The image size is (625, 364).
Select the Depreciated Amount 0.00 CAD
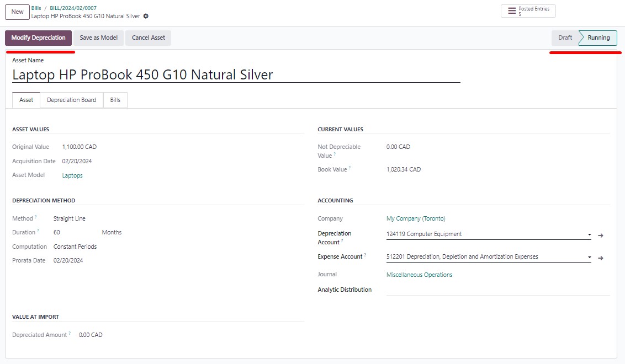click(x=91, y=335)
